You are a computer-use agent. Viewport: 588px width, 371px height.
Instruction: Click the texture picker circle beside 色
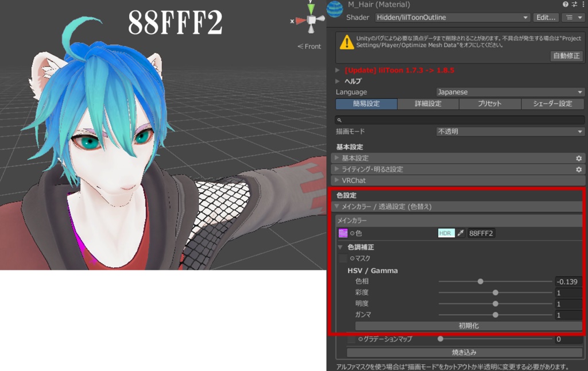click(352, 233)
